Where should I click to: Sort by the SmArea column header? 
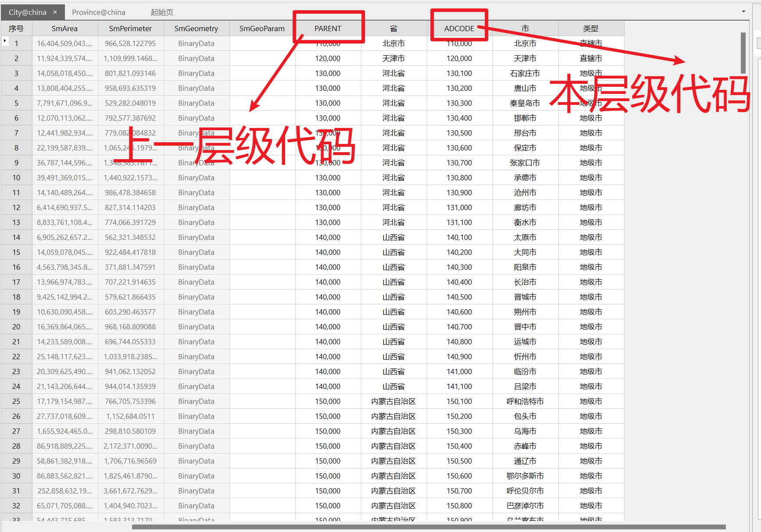[x=64, y=28]
